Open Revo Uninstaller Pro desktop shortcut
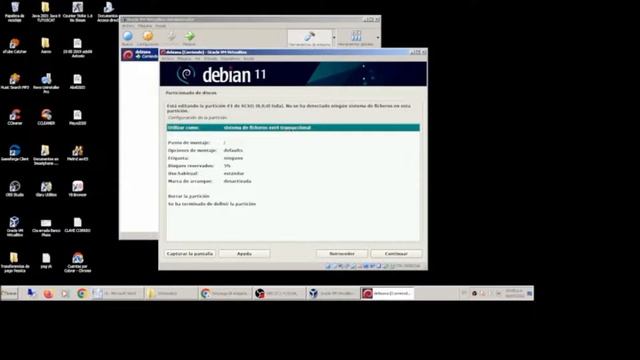 point(46,84)
